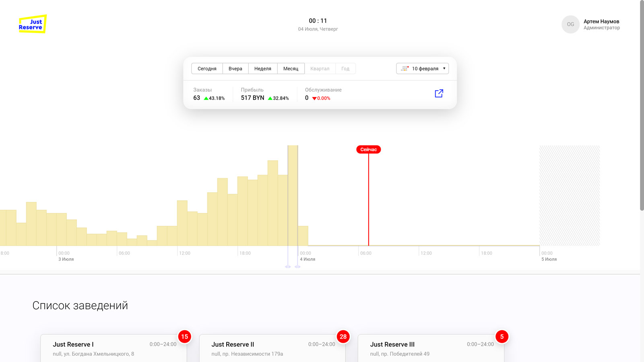Click red badge 28 on Just Reserve II

343,337
